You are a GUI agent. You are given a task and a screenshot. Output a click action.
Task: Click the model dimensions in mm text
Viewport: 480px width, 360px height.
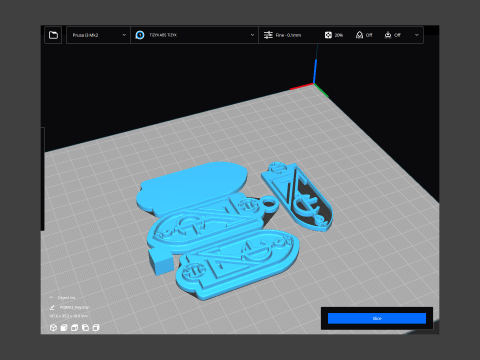tap(69, 316)
